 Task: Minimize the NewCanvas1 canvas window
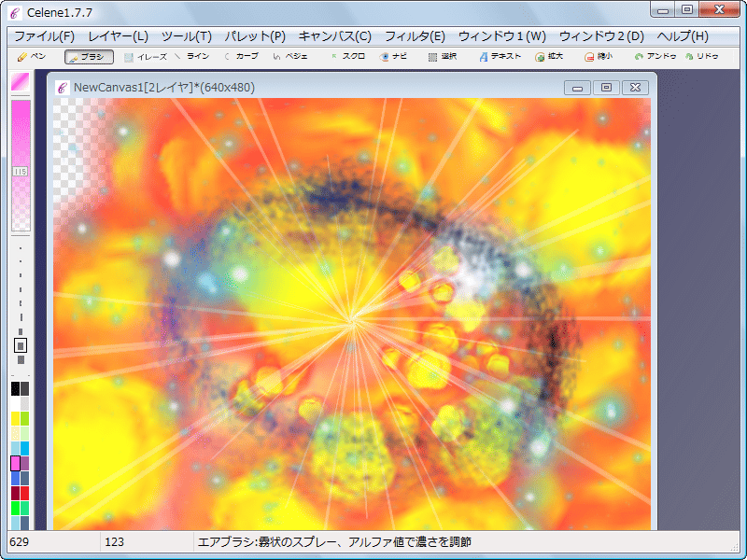click(x=577, y=87)
